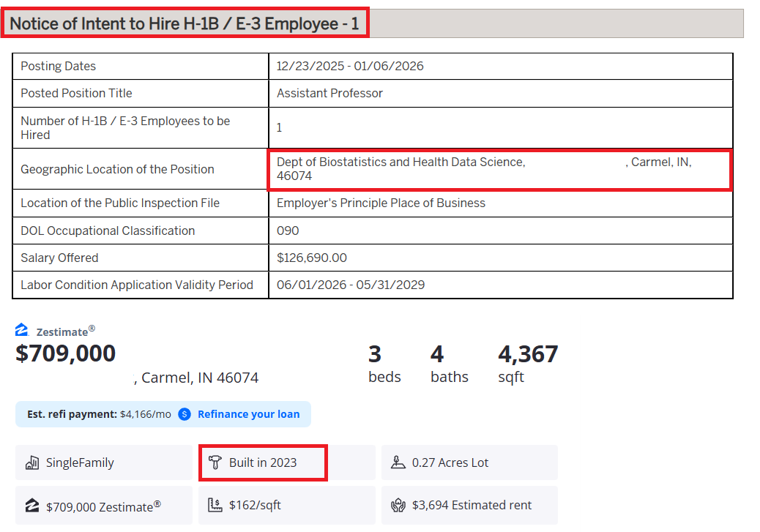Select the 0.27 Acres Lot text

[450, 462]
